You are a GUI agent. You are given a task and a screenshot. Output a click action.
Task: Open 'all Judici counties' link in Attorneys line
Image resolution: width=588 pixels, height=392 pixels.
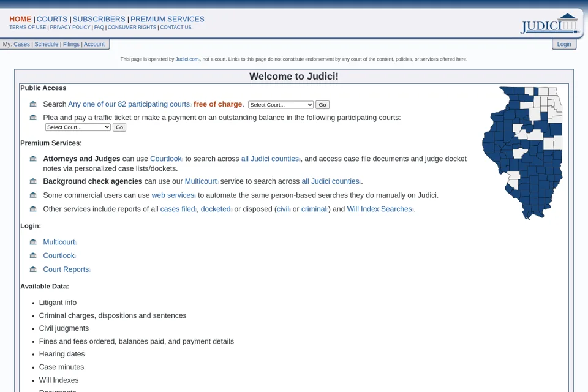[270, 159]
